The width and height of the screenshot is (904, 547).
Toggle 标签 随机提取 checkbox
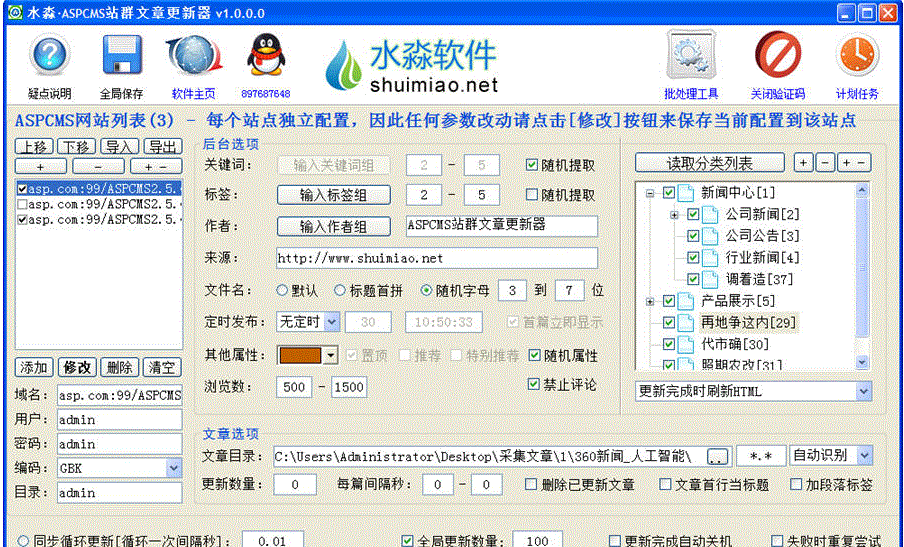pos(532,195)
